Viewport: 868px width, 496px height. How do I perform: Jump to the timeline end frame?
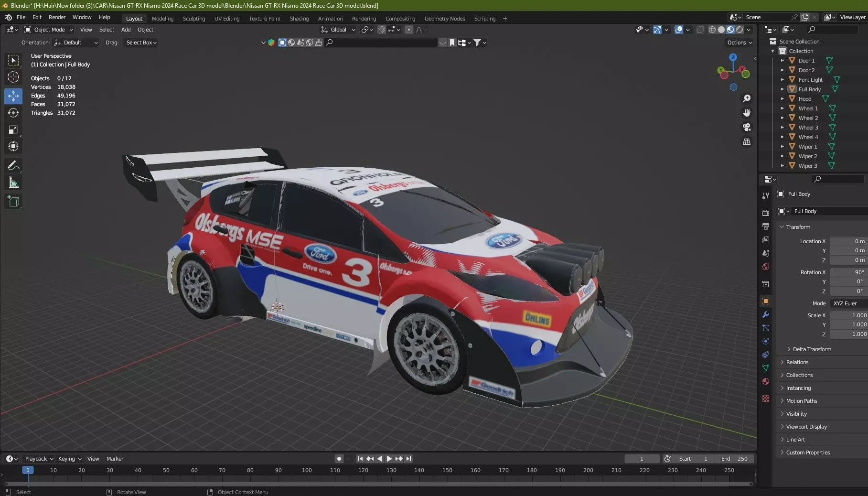tap(408, 459)
